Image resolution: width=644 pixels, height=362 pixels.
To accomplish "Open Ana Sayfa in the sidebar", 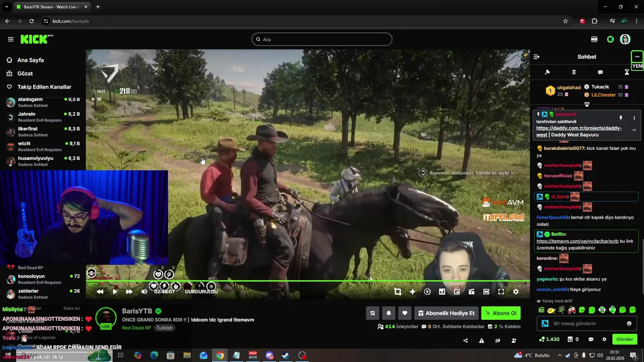I will point(31,60).
